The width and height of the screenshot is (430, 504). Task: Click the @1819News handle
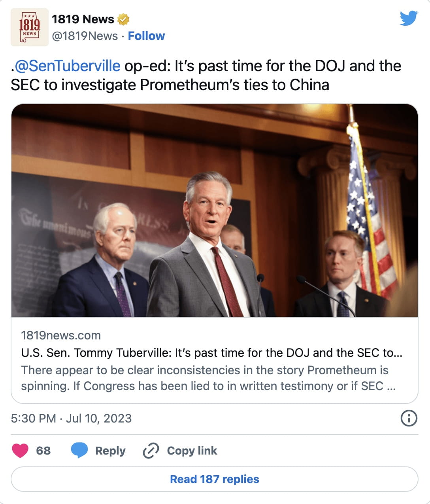pos(86,36)
